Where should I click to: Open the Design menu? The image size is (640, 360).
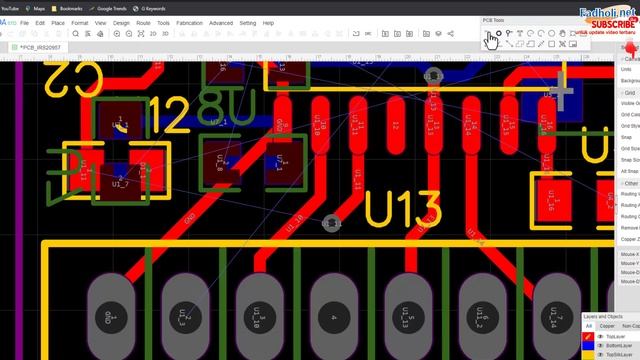coord(121,23)
